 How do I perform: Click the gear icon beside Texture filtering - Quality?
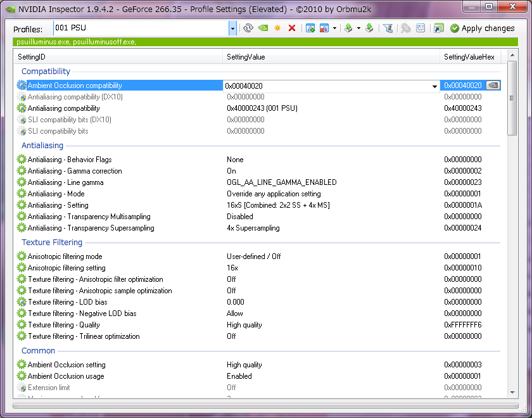coord(22,325)
